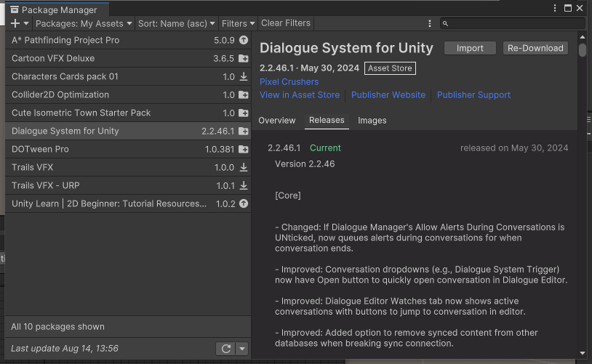This screenshot has width=592, height=364.
Task: Open the Sort: Name (asc) dropdown
Action: pyautogui.click(x=176, y=23)
